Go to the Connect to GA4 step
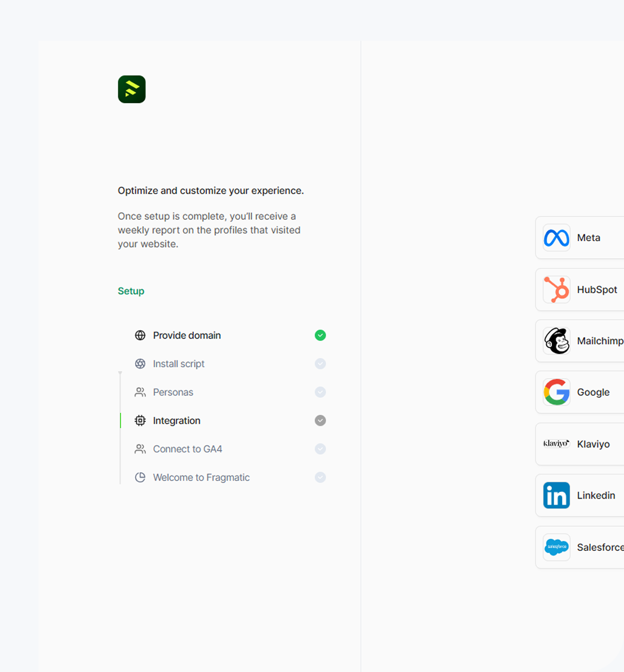 click(x=187, y=449)
